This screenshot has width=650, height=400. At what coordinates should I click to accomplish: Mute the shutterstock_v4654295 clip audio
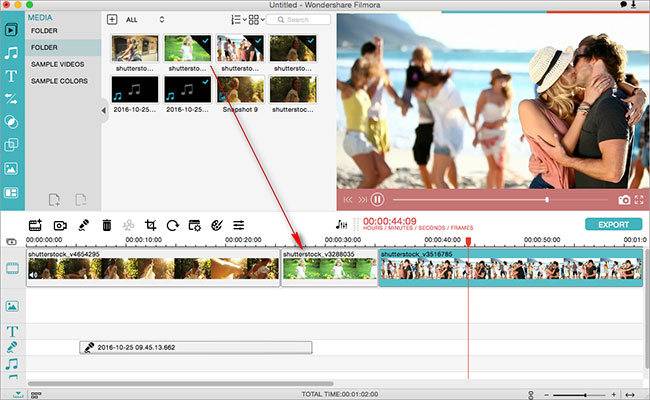point(33,275)
